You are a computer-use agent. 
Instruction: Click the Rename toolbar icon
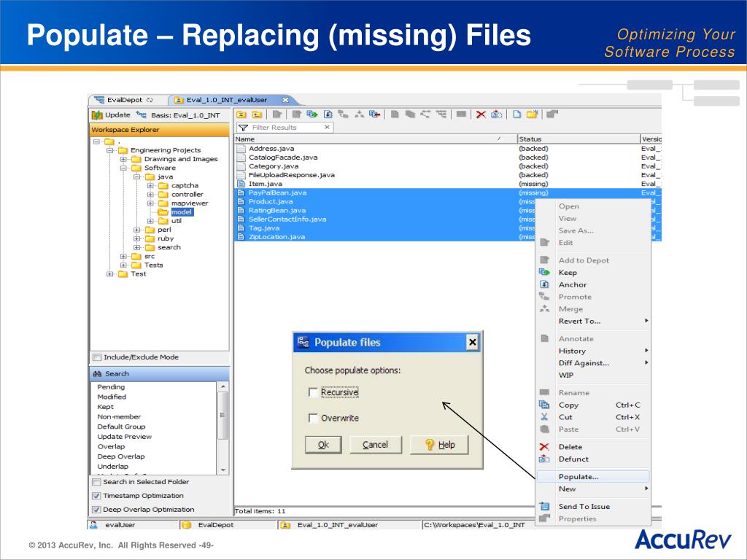[x=461, y=114]
